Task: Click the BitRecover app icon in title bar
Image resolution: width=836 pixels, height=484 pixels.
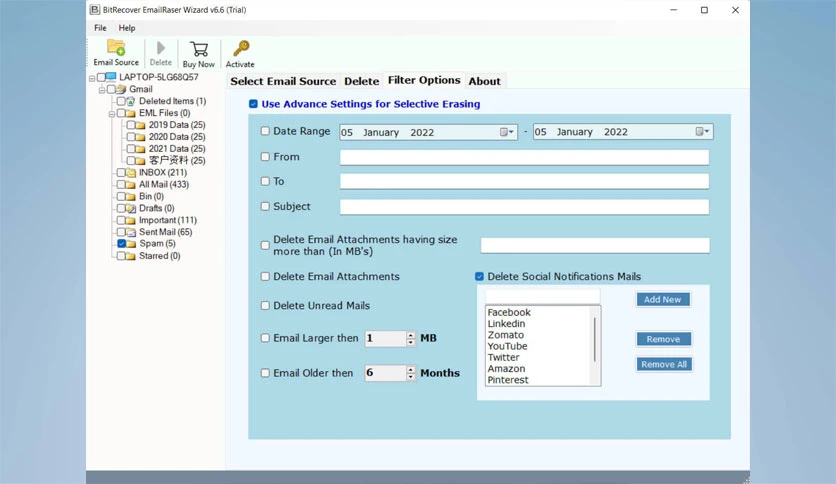Action: [x=94, y=10]
